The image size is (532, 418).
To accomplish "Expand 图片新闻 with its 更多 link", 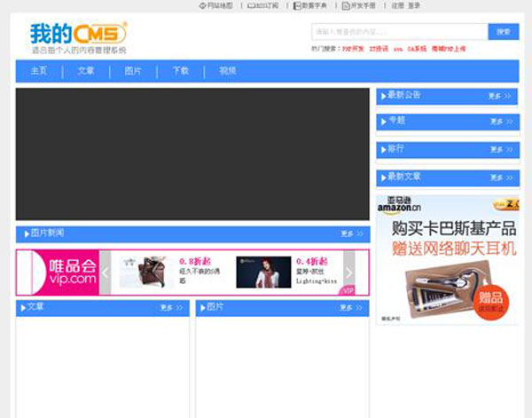I will (351, 234).
